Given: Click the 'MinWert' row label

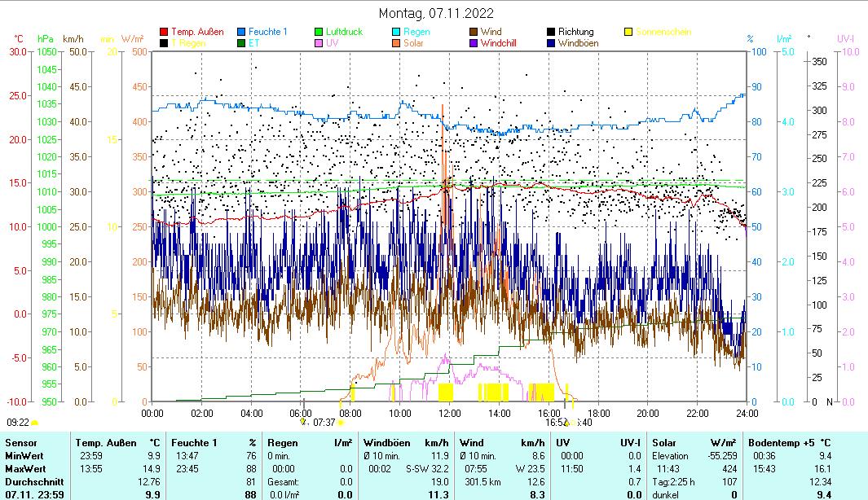Looking at the screenshot, I should pyautogui.click(x=24, y=456).
